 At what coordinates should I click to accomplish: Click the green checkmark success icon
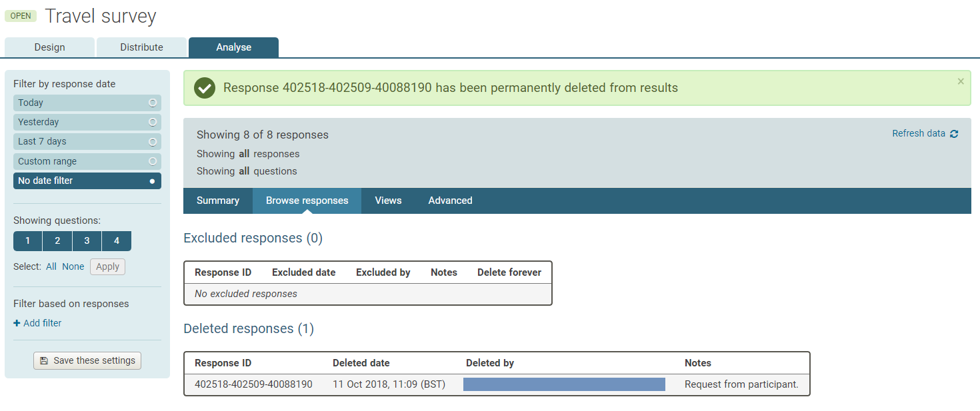[205, 88]
